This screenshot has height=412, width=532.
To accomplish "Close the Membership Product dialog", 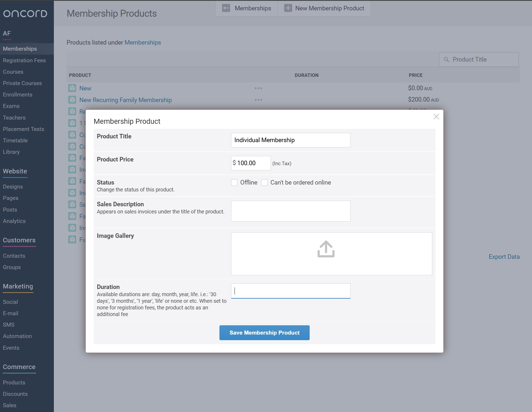I will [x=436, y=117].
